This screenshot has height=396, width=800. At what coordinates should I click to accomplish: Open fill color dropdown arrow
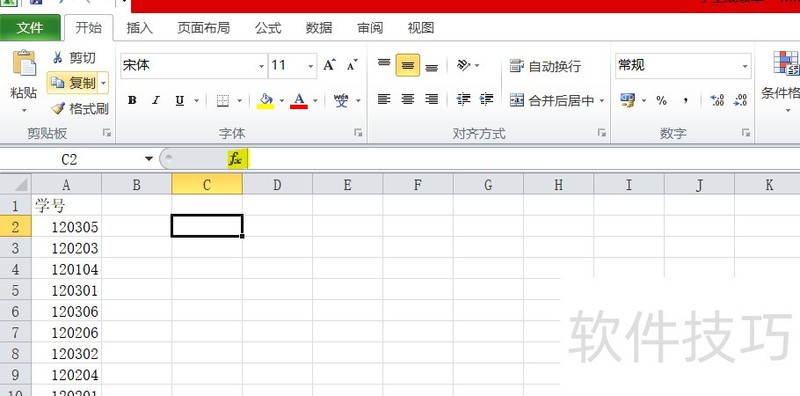tap(281, 101)
